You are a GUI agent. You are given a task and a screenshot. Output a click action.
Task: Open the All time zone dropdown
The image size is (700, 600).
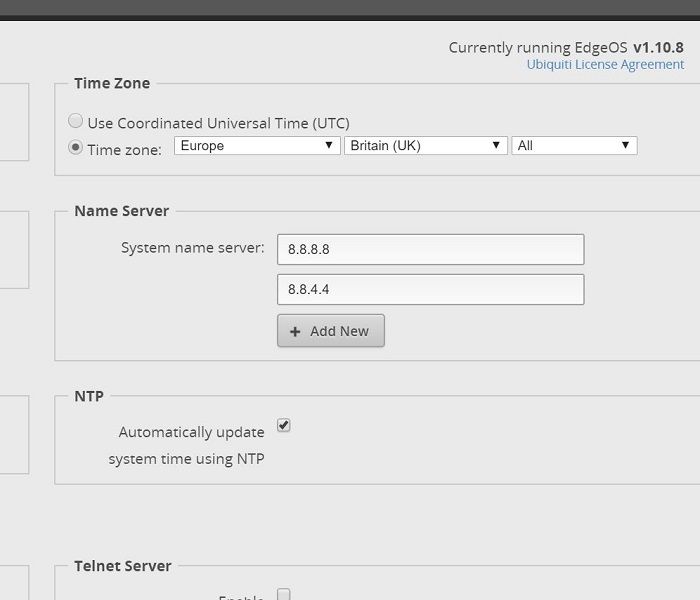point(574,146)
